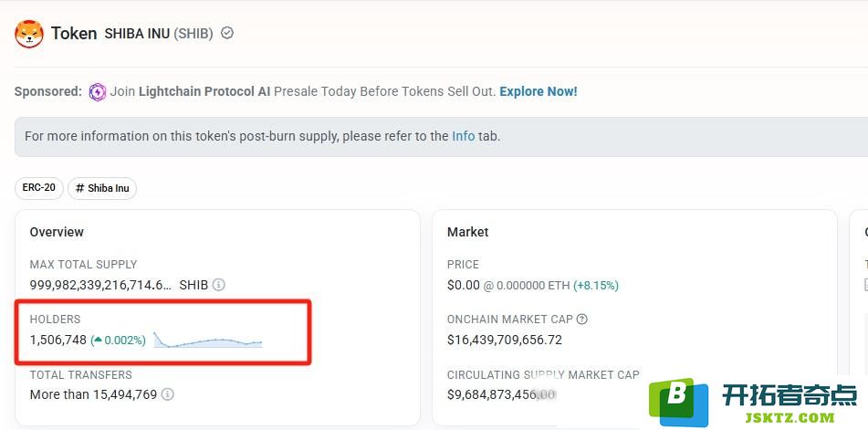Click the holders trend sparkline chart
Image resolution: width=868 pixels, height=430 pixels.
[207, 340]
